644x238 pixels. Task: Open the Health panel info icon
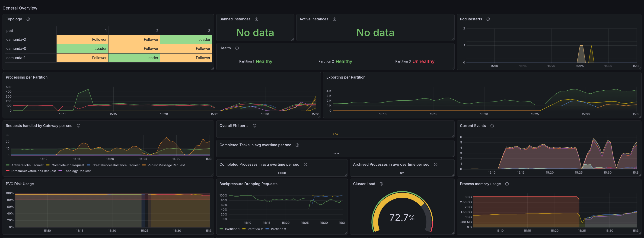[237, 48]
